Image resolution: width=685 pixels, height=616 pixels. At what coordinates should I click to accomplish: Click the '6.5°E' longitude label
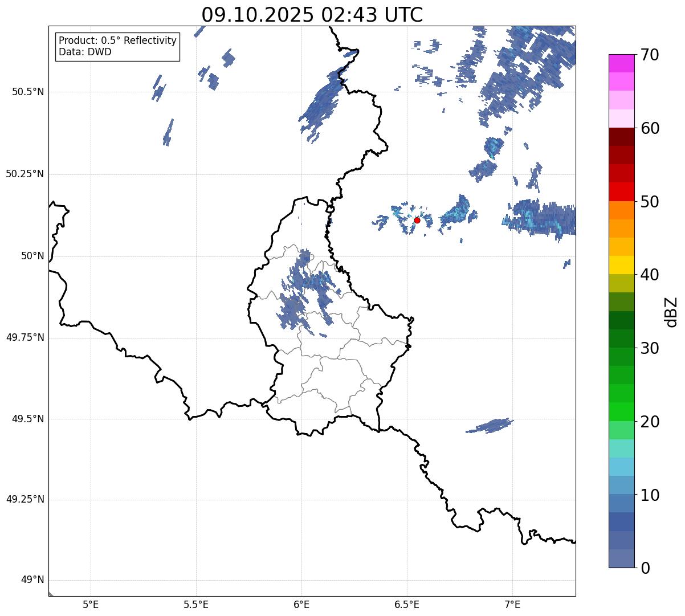coord(407,605)
